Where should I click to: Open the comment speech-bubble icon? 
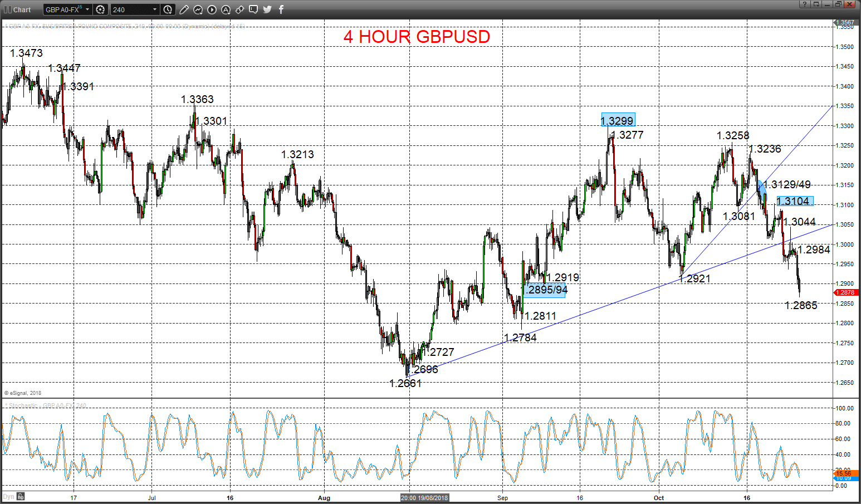[253, 9]
